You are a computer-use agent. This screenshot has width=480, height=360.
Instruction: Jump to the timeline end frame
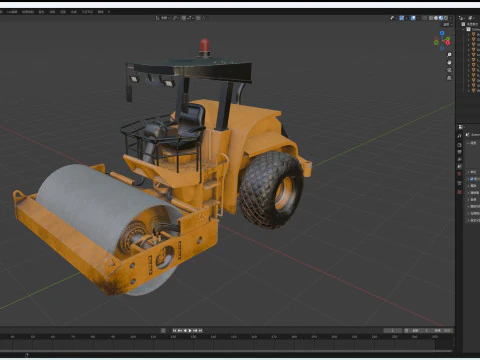(x=200, y=330)
